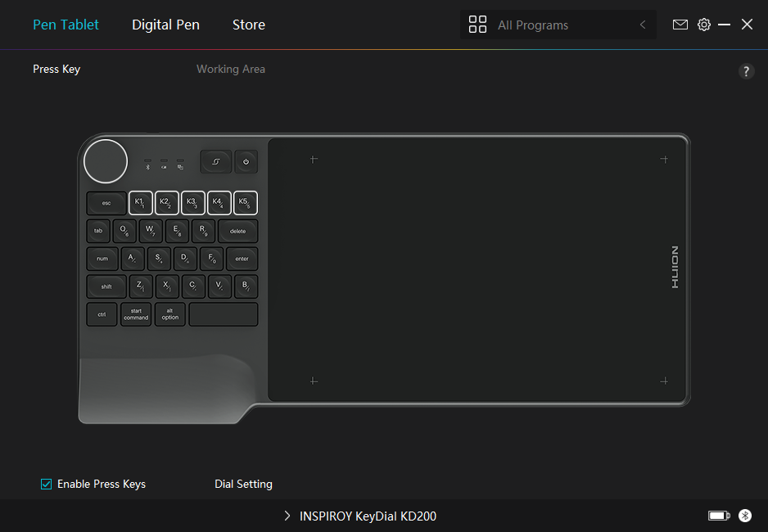The width and height of the screenshot is (768, 532).
Task: Select the K2 press key
Action: click(x=166, y=203)
